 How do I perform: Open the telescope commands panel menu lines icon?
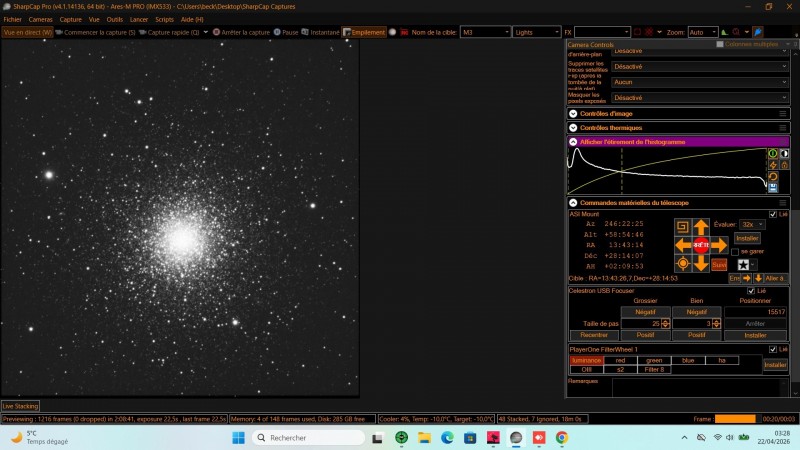point(783,203)
